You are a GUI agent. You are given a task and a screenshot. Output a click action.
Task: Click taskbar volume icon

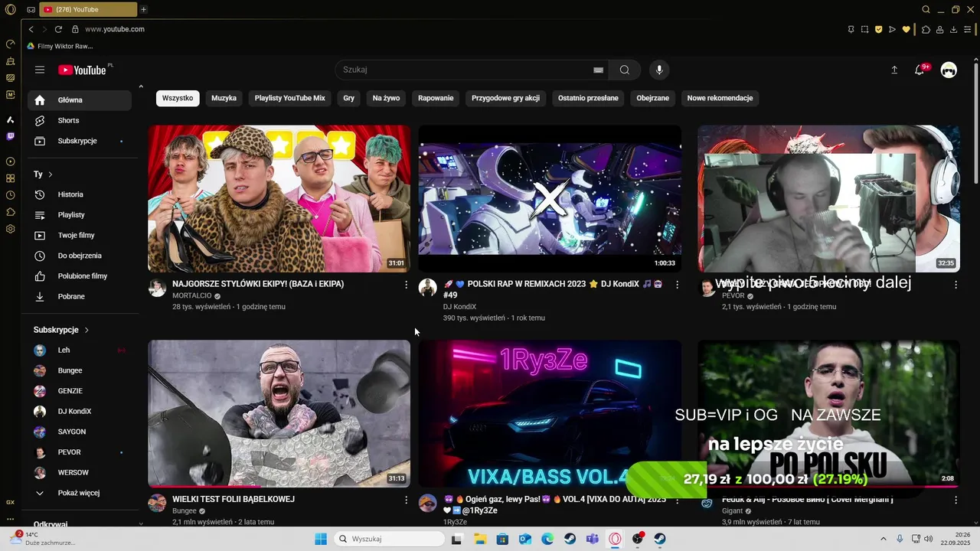[x=930, y=539]
